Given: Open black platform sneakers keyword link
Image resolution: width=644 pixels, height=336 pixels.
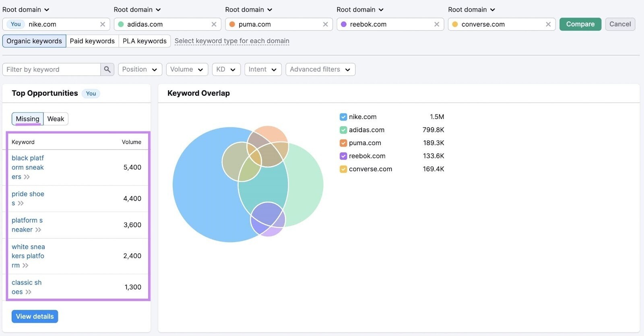Looking at the screenshot, I should point(28,168).
